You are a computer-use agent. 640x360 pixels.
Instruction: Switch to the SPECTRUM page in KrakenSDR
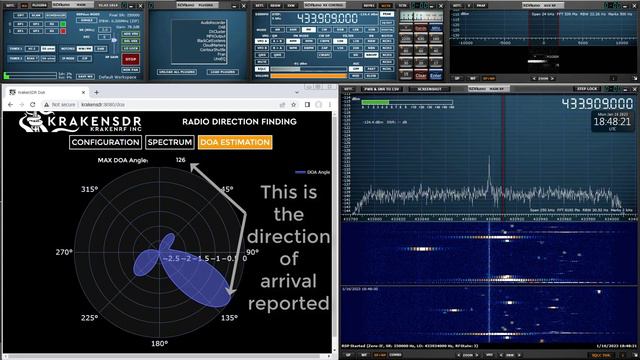169,142
